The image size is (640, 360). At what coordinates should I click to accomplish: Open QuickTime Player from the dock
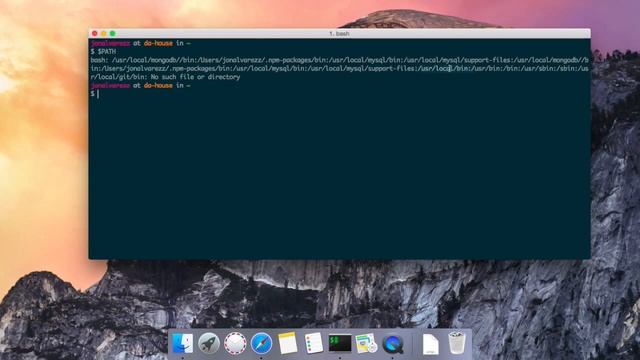(x=393, y=344)
